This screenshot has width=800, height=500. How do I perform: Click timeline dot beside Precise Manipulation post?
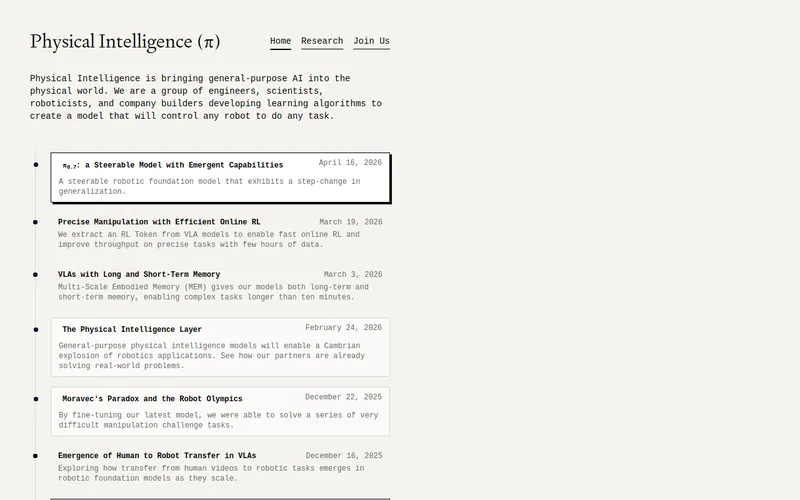coord(35,222)
